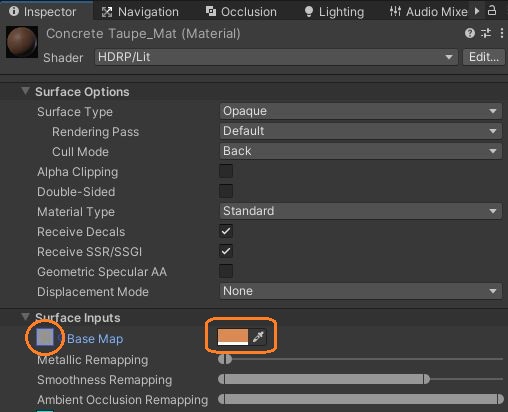Pick a color with the eyedropper icon
Screen dimensions: 508x412
(x=258, y=337)
